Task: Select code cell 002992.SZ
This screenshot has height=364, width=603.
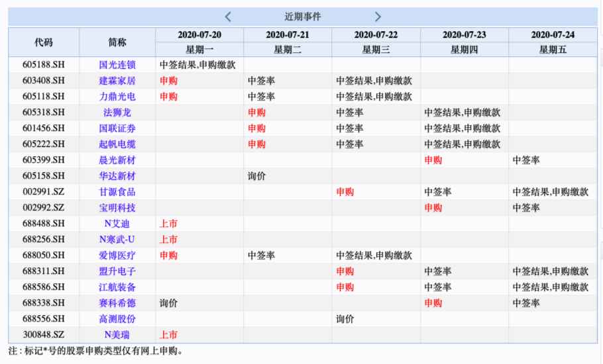Action: (44, 208)
